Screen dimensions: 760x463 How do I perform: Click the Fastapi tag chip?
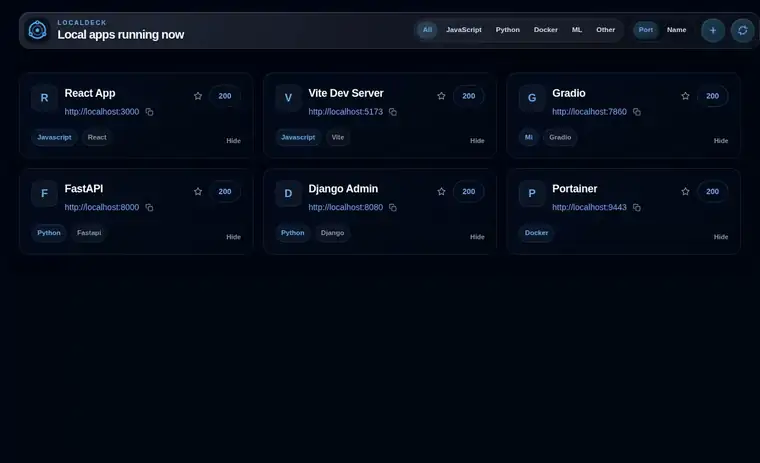[89, 233]
